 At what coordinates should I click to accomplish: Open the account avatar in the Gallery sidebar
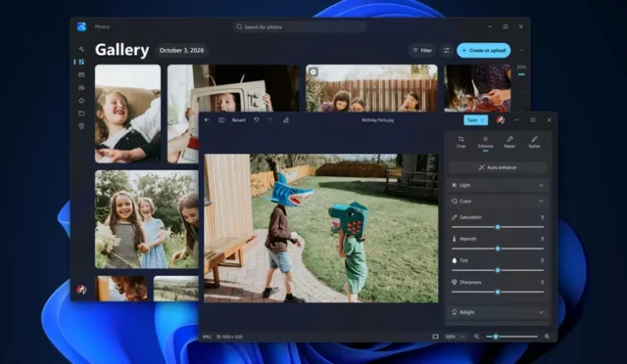81,290
